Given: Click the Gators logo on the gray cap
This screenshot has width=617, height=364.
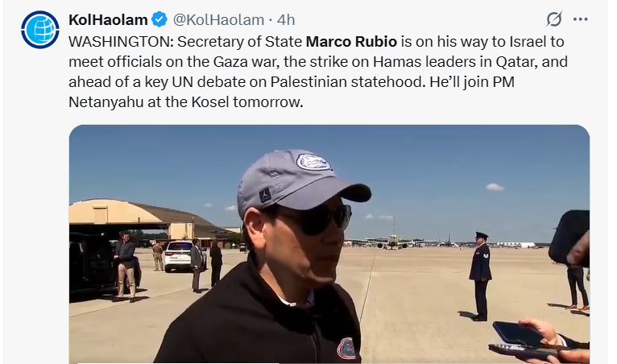Looking at the screenshot, I should pos(314,162).
